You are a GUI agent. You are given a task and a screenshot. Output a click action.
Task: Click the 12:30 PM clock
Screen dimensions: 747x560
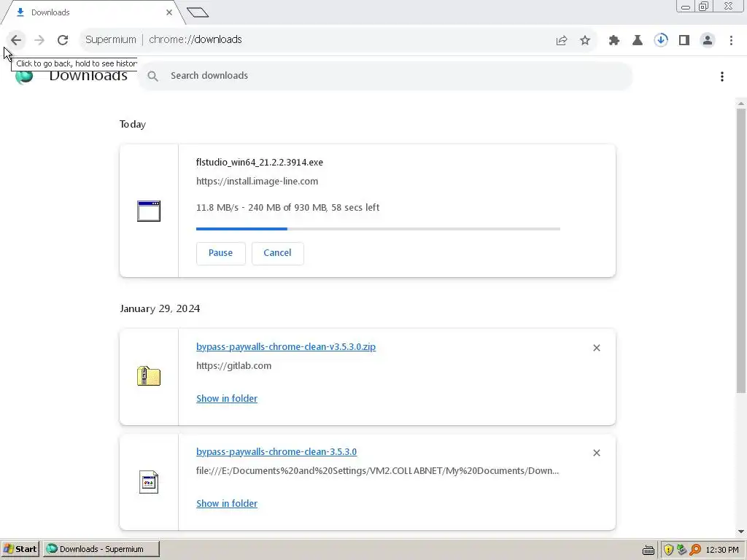pos(722,550)
